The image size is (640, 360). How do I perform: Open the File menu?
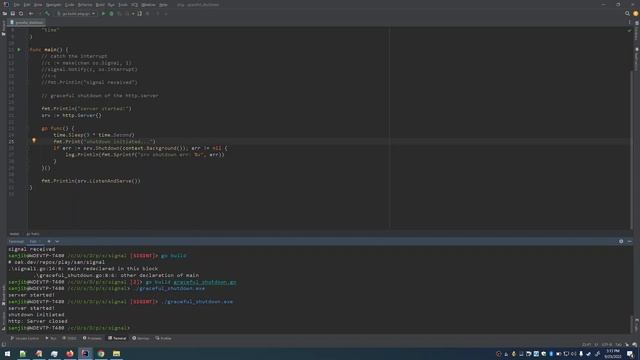(17, 5)
